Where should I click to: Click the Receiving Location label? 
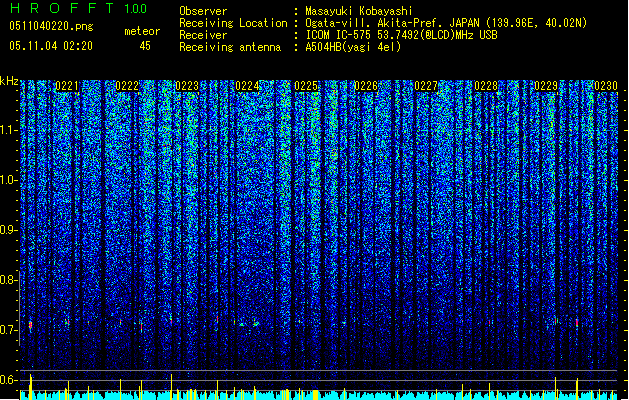point(233,23)
